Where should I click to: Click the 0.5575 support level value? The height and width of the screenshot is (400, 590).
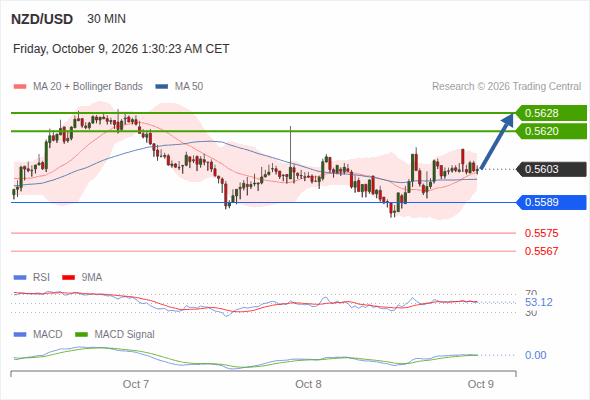point(541,233)
